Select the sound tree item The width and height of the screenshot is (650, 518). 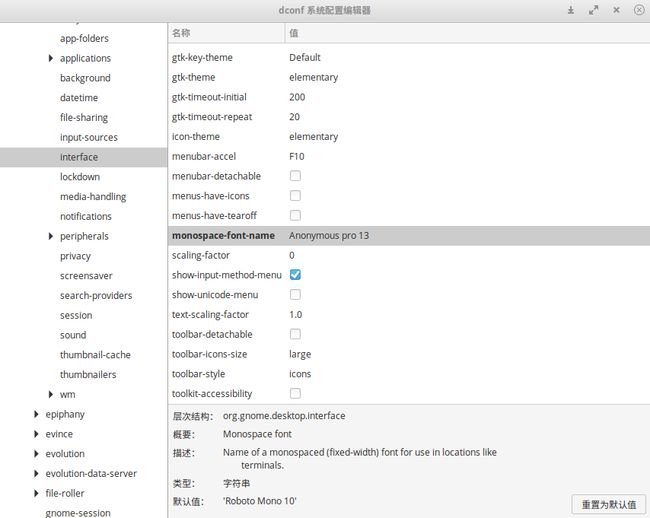click(x=73, y=335)
